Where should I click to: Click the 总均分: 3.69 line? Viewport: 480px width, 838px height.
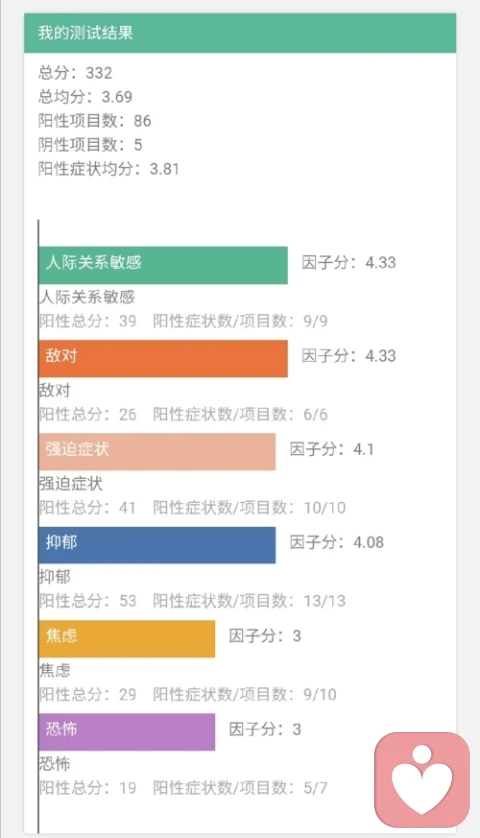coord(86,97)
